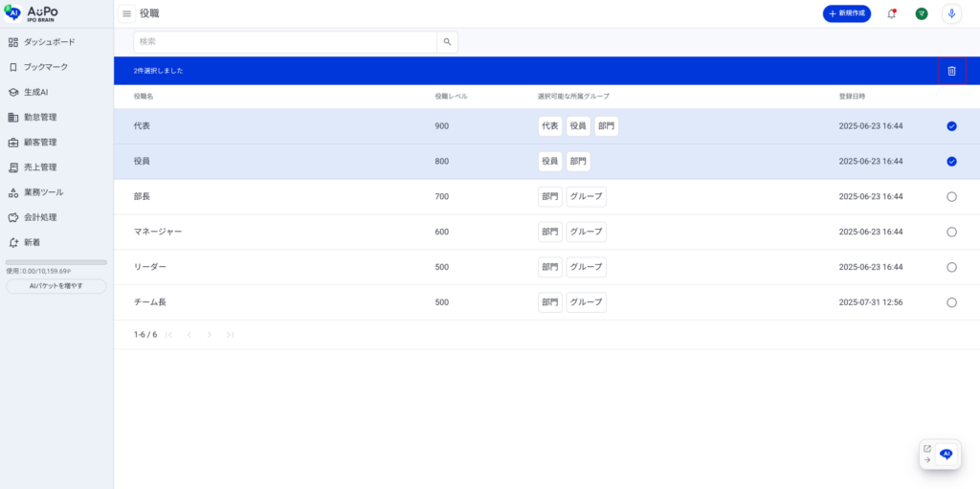This screenshot has height=489, width=980.
Task: Click the green user avatar icon
Action: tap(921, 13)
